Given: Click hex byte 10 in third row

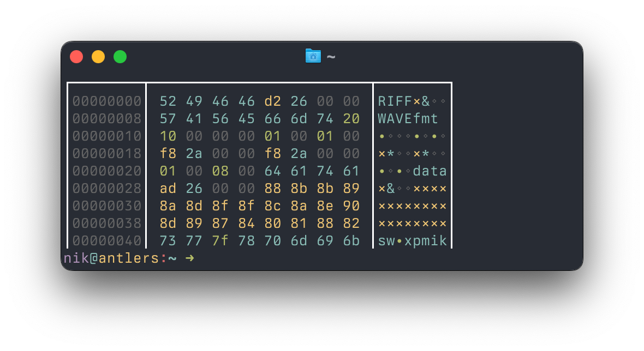Looking at the screenshot, I should tap(168, 136).
